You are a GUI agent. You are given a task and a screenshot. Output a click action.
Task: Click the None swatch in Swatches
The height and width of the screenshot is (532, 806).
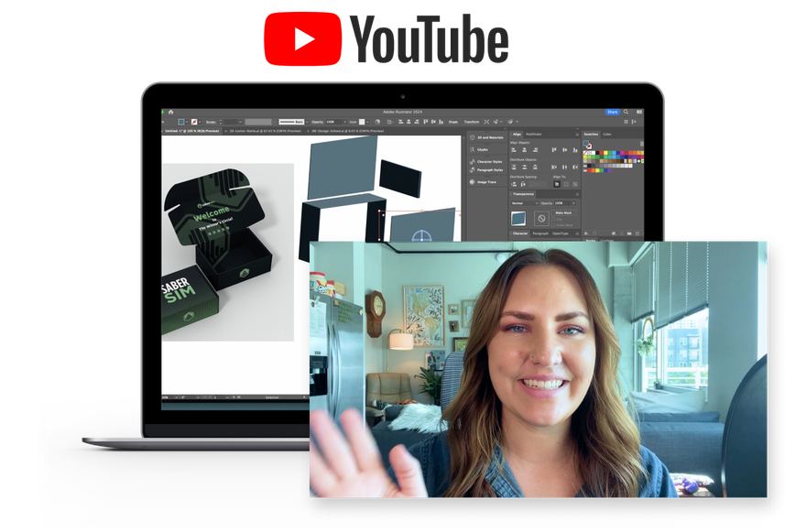[x=585, y=153]
